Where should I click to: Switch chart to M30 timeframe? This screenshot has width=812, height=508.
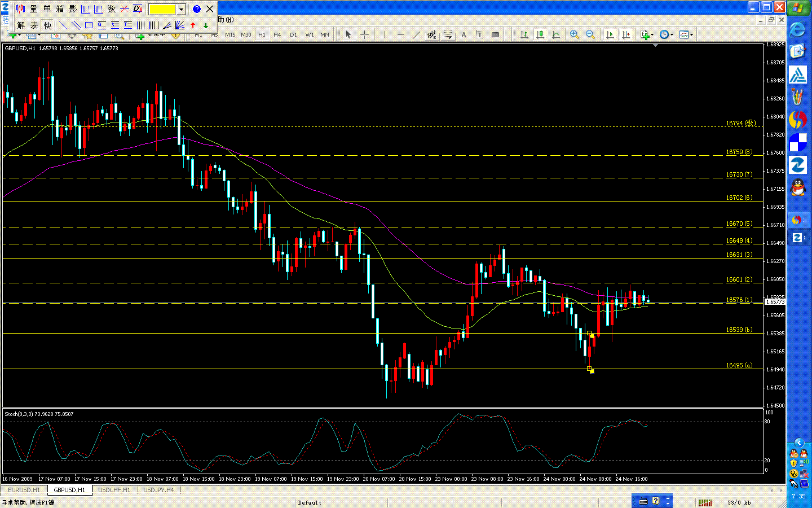click(246, 35)
